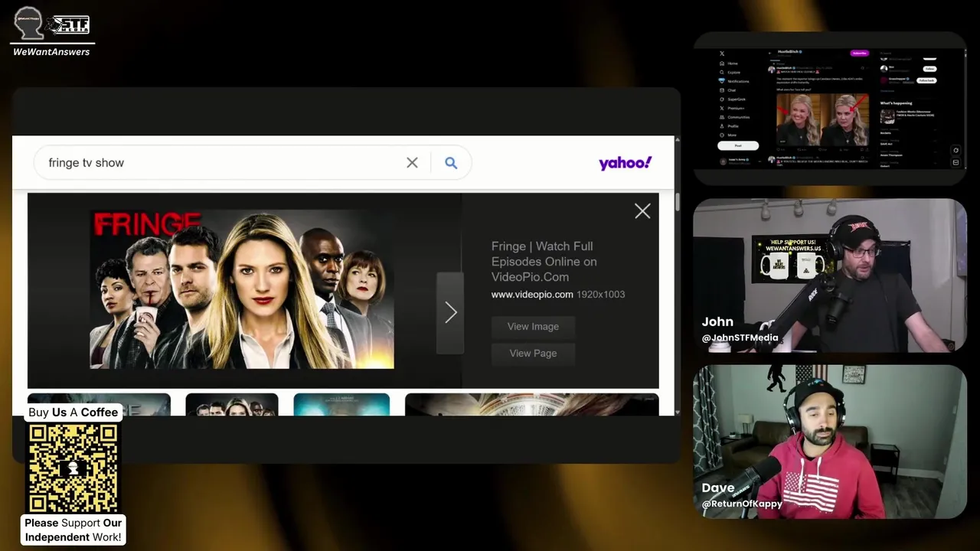Close the Fringe image preview panel
The width and height of the screenshot is (980, 551).
(x=642, y=211)
